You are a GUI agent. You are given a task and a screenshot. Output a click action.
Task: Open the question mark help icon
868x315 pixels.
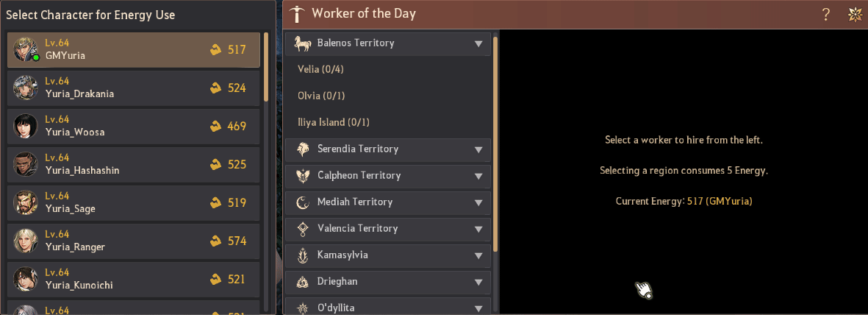[825, 15]
